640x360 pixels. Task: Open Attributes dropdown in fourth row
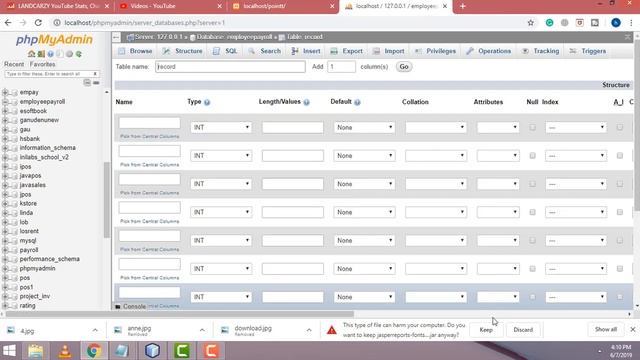pyautogui.click(x=498, y=212)
